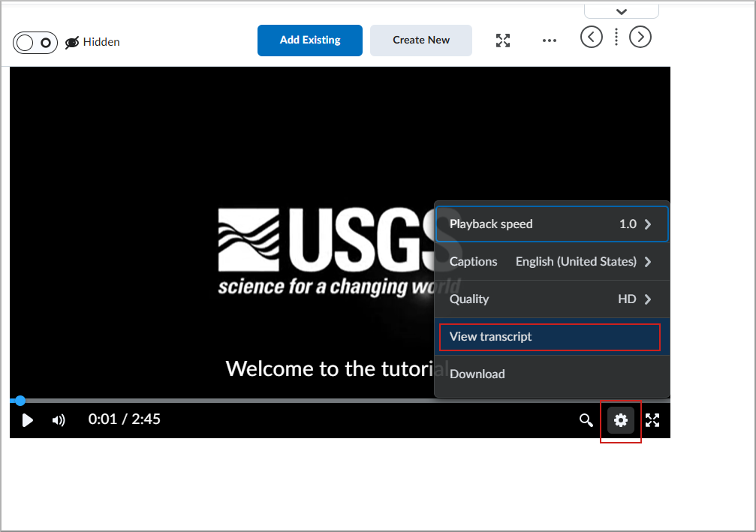Enter fullscreen using player fullscreen icon

(x=652, y=420)
